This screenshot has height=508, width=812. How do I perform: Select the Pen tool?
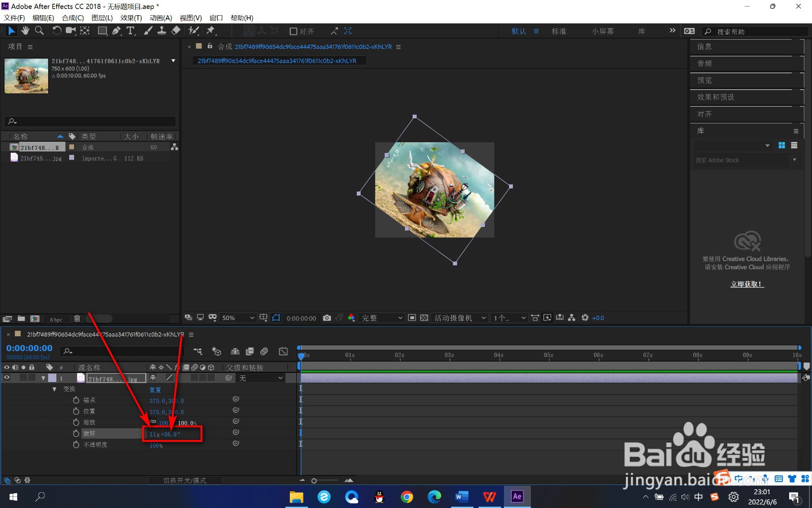point(117,30)
